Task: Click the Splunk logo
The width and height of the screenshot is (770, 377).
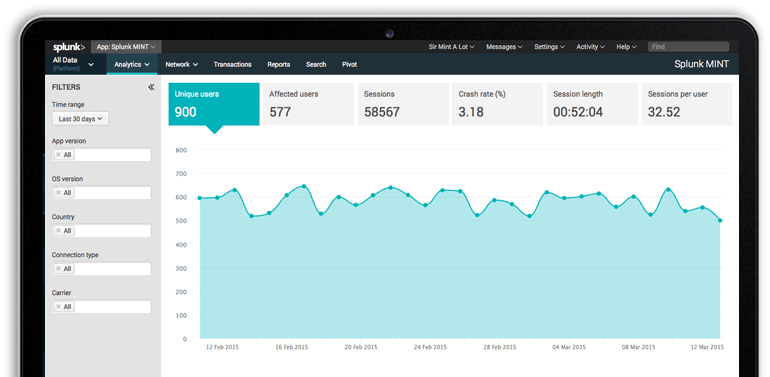Action: point(69,47)
